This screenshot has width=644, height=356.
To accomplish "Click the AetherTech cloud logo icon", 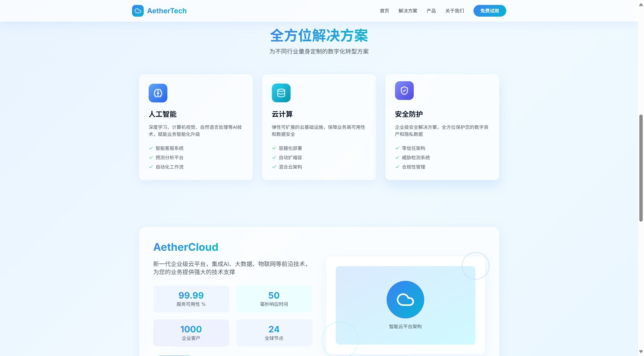I will pos(138,11).
